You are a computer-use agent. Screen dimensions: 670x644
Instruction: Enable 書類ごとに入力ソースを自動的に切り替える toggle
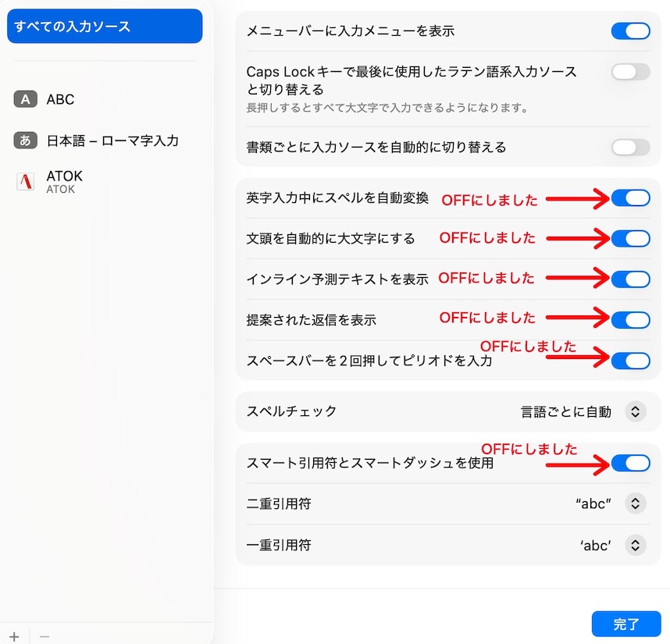[x=630, y=147]
